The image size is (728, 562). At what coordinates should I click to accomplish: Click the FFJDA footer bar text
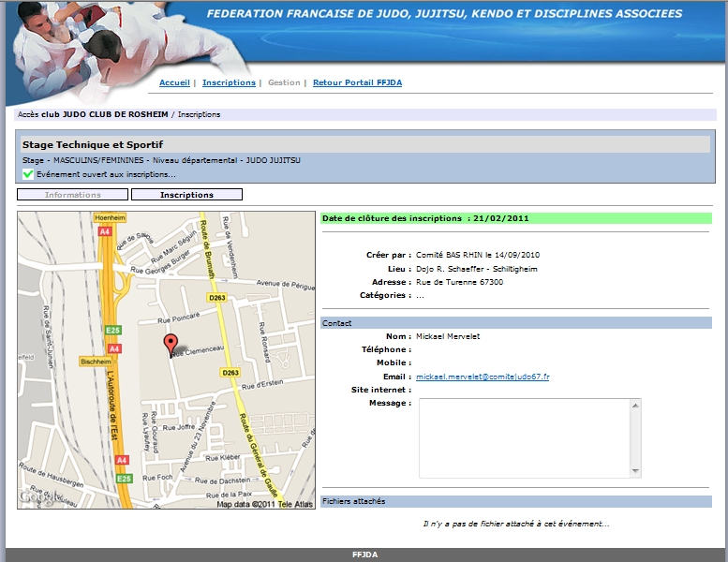[x=364, y=555]
